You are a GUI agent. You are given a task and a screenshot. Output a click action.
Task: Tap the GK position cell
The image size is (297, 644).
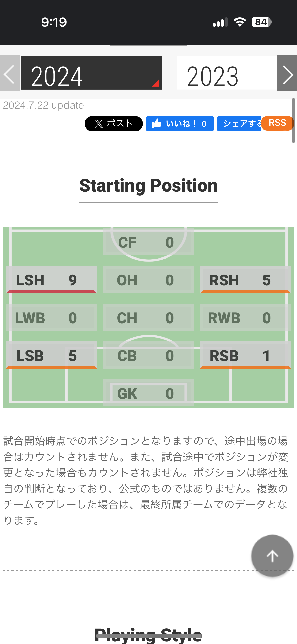click(x=148, y=393)
